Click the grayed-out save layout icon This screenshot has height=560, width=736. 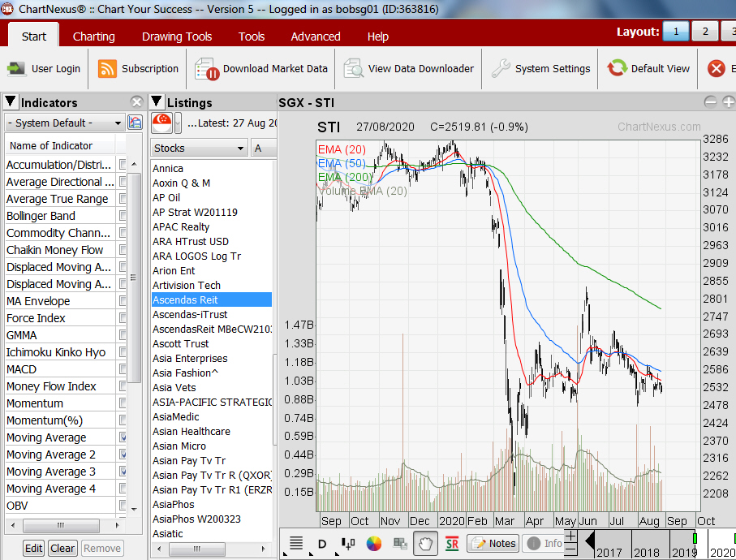pos(400,544)
